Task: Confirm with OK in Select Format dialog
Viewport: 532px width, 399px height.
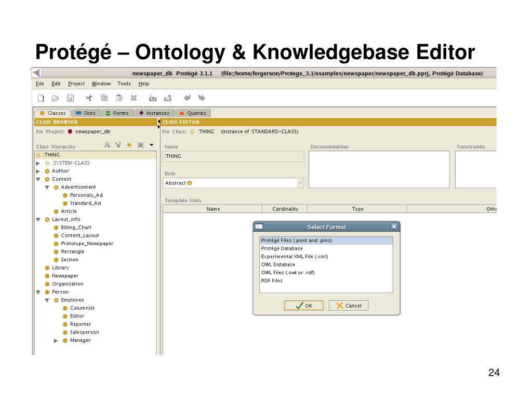Action: click(x=304, y=305)
